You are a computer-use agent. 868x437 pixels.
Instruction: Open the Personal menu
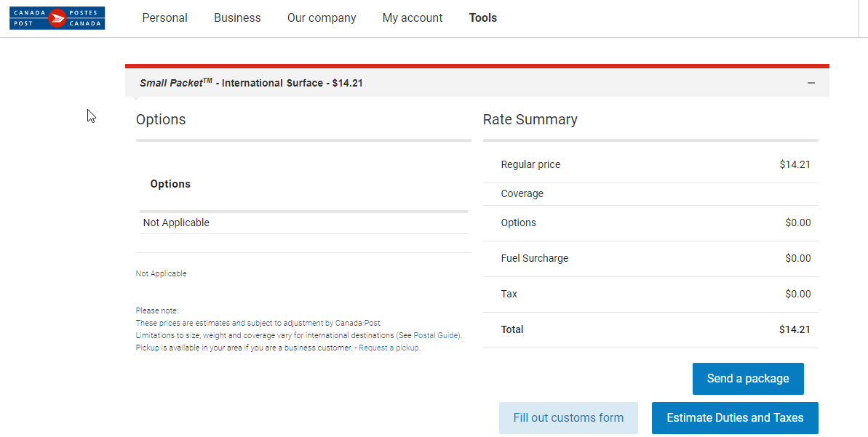tap(165, 17)
